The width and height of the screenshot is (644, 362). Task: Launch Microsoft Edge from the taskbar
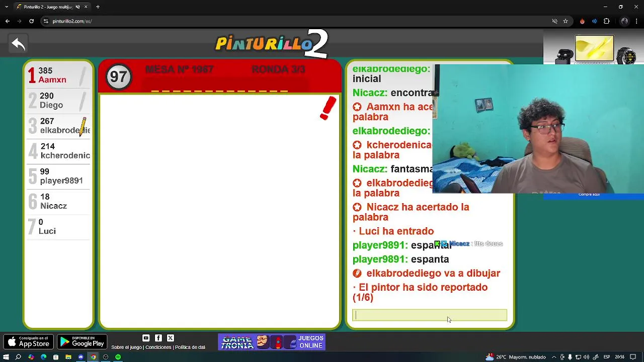coord(43,357)
